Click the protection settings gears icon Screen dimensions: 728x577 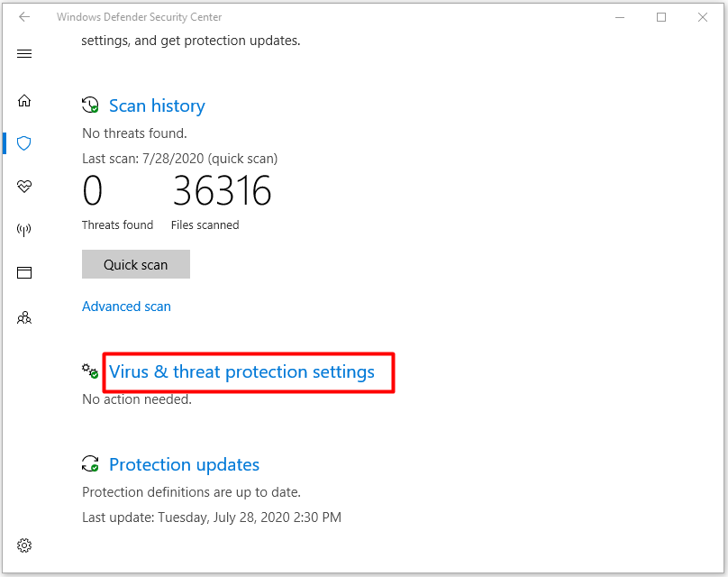(x=90, y=371)
